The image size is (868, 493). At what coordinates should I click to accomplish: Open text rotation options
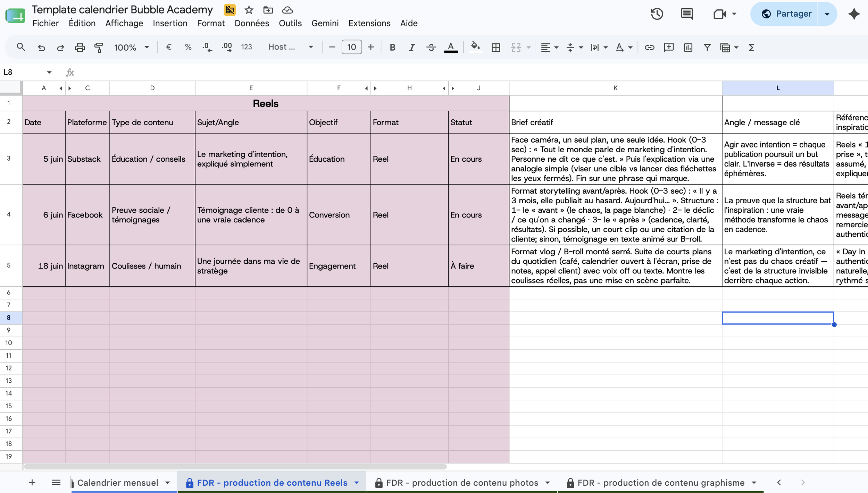click(624, 47)
